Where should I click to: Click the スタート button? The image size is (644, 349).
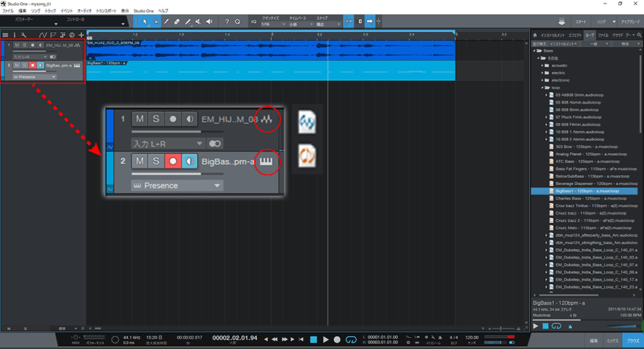581,21
